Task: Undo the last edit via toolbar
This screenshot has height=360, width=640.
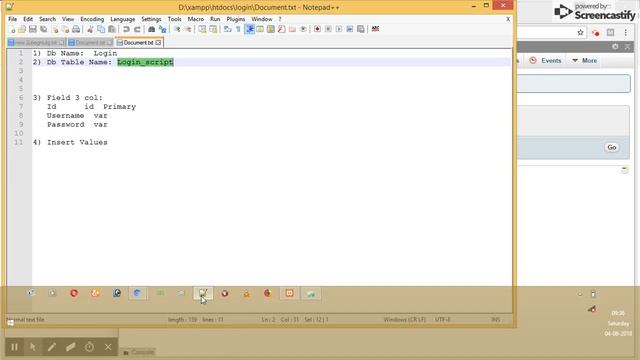Action: (x=126, y=29)
